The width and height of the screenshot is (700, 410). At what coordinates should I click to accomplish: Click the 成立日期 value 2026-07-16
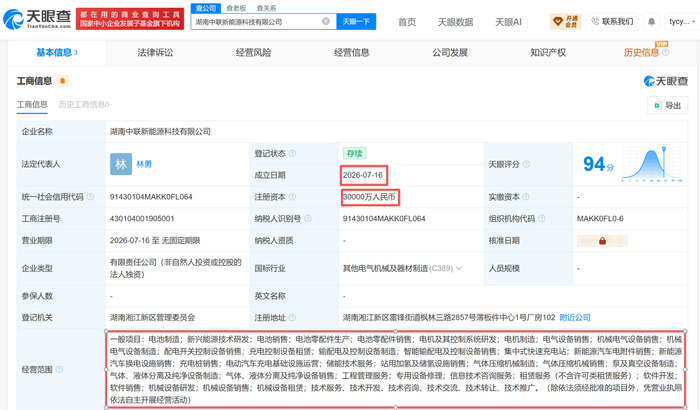[363, 175]
